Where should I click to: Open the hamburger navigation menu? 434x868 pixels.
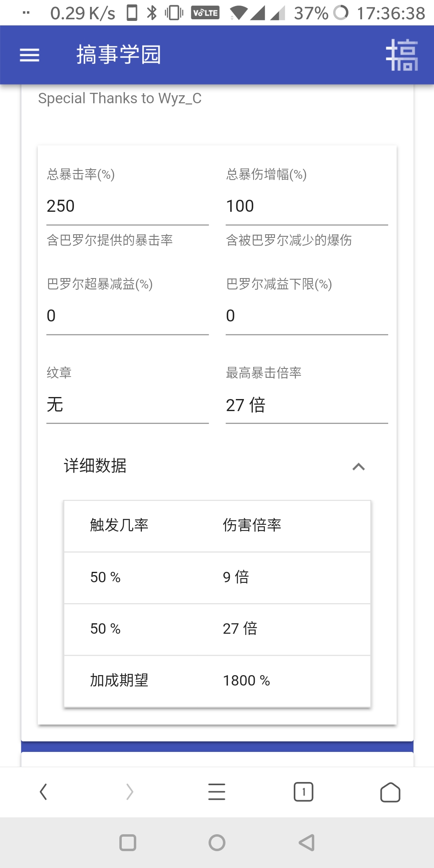click(x=30, y=55)
